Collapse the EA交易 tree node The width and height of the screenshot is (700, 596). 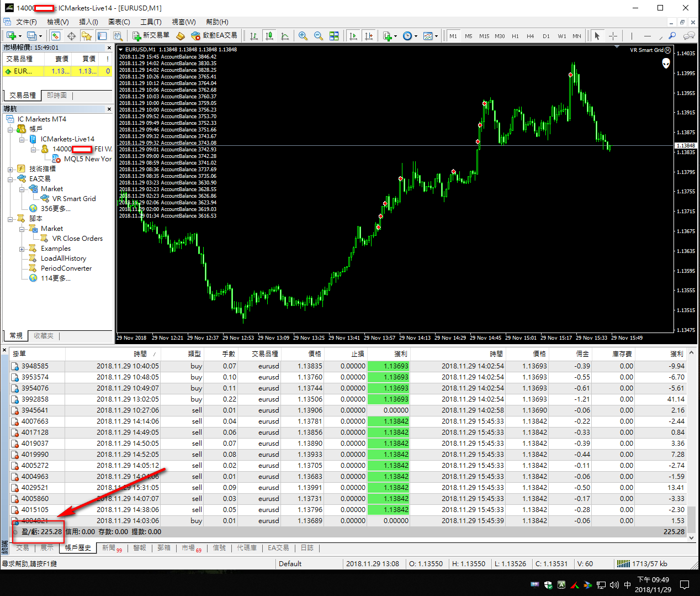[10, 179]
